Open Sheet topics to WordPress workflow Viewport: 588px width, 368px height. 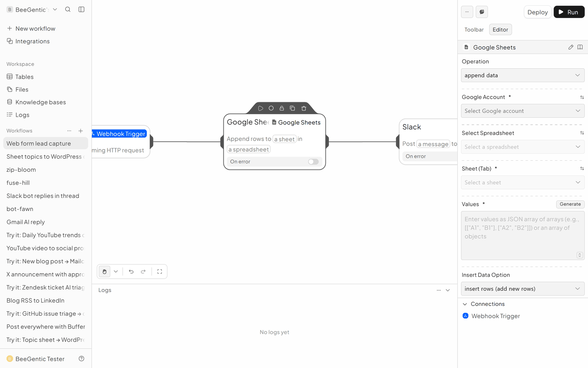click(x=46, y=157)
